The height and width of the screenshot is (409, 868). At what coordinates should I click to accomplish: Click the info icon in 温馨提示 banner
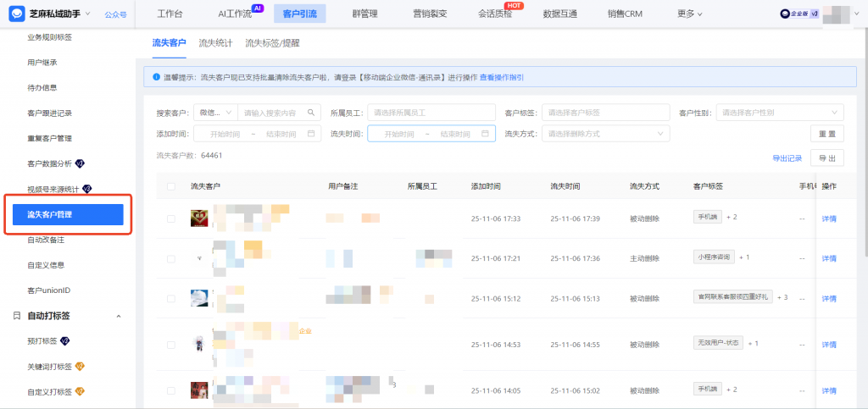pos(157,77)
